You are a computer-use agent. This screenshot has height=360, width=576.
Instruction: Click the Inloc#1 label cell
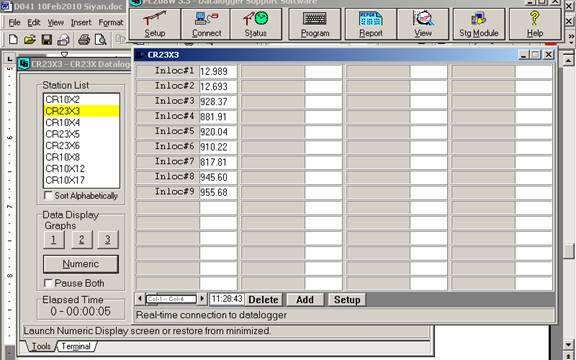coord(168,71)
